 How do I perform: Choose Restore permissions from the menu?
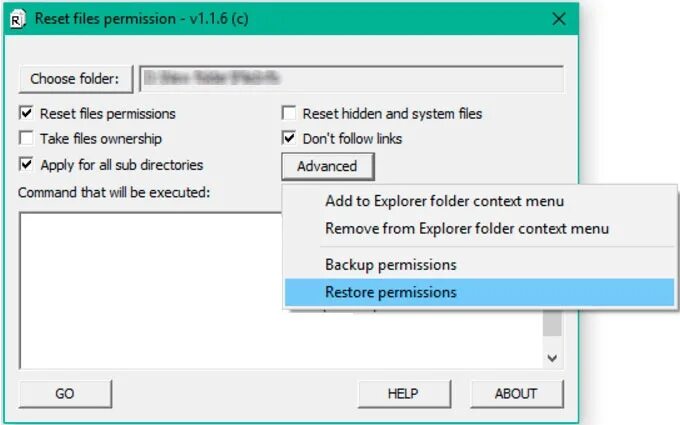pos(390,292)
